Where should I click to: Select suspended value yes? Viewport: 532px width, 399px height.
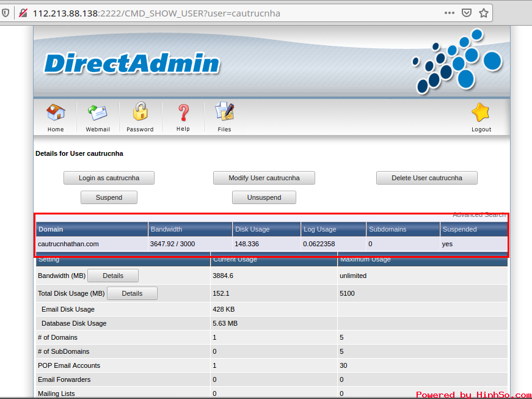(447, 244)
